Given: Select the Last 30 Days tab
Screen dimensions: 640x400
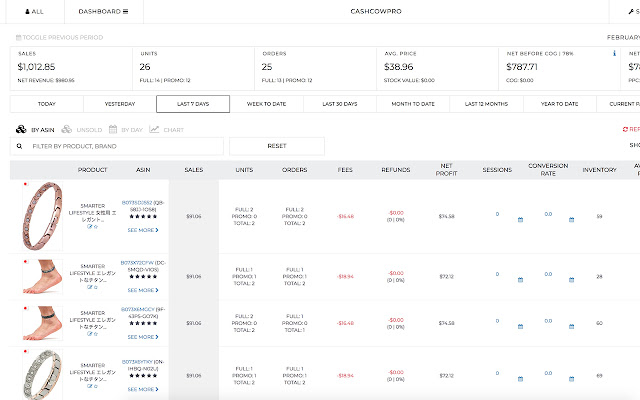Looking at the screenshot, I should [340, 104].
